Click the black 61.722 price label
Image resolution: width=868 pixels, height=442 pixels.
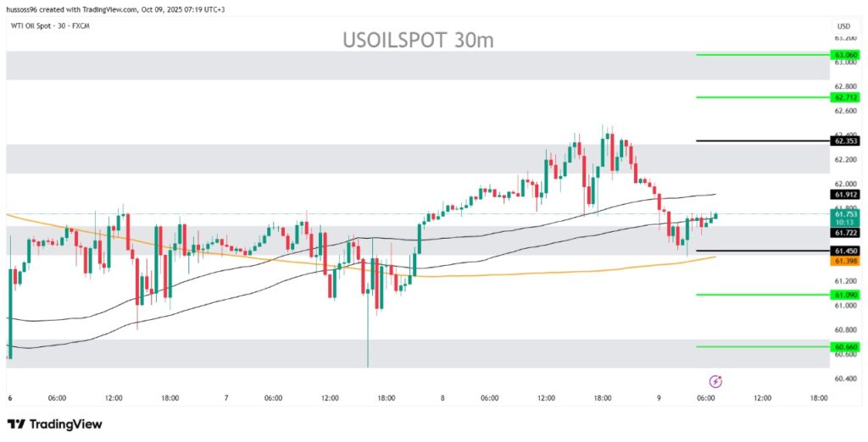tap(845, 233)
